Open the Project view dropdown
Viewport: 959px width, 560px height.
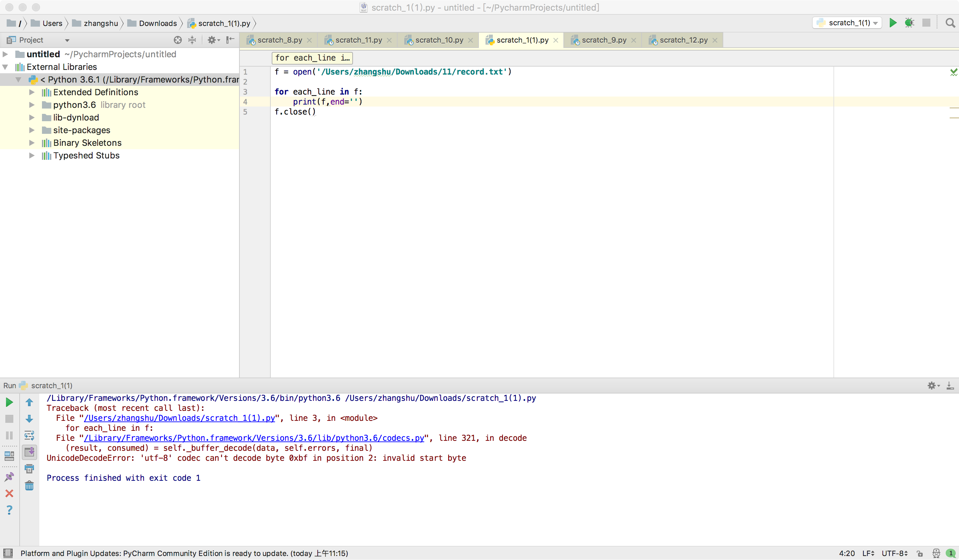67,40
